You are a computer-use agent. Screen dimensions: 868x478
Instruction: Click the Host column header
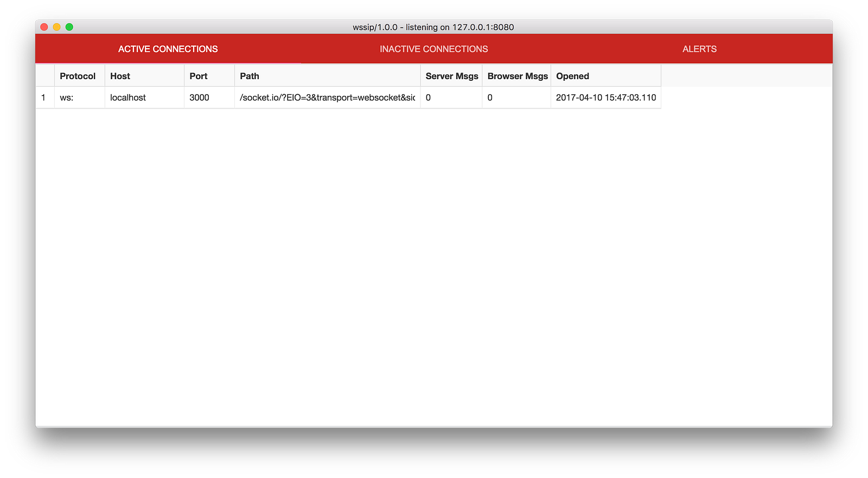(x=144, y=76)
